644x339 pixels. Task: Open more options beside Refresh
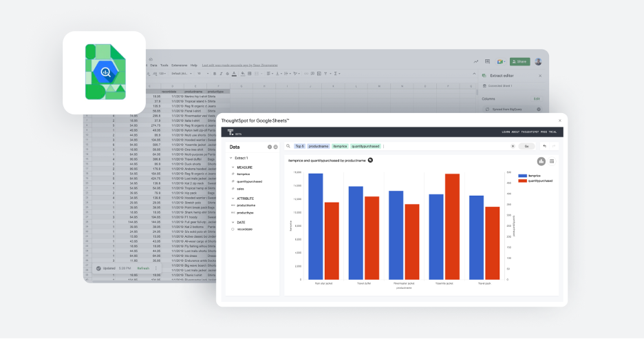pos(155,268)
